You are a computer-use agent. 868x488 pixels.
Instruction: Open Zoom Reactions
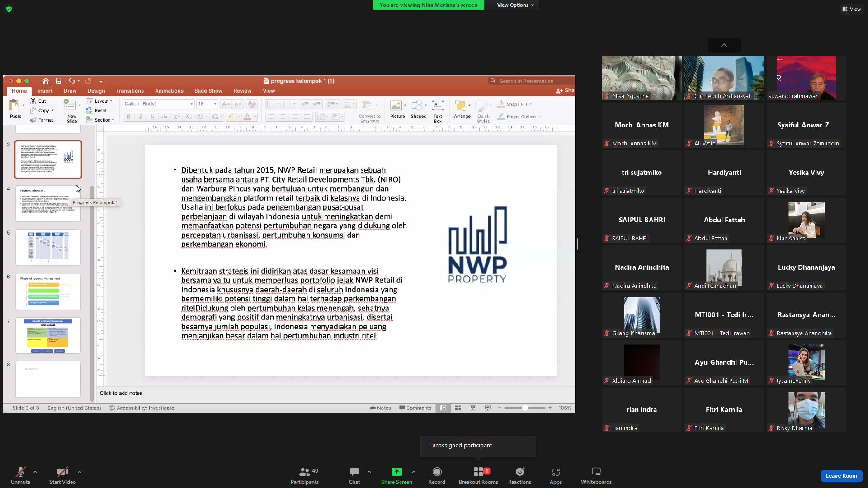tap(519, 476)
